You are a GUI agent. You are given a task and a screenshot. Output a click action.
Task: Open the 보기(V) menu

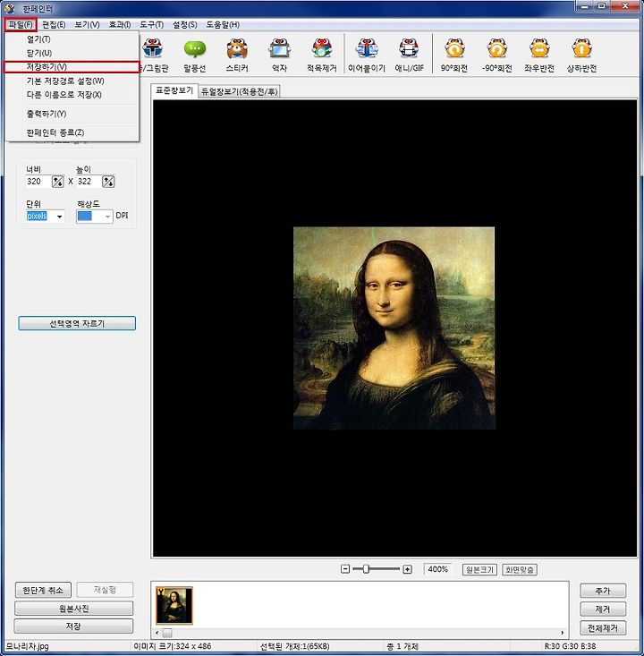tap(87, 25)
